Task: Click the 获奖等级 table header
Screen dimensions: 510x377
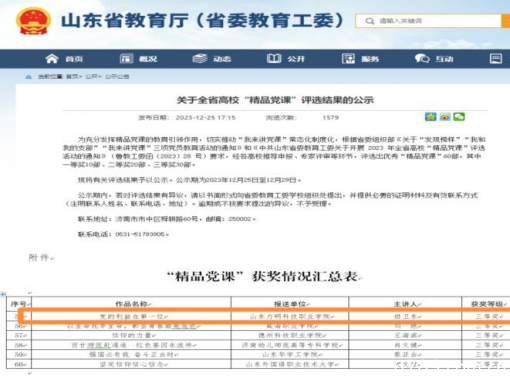Action: (487, 304)
